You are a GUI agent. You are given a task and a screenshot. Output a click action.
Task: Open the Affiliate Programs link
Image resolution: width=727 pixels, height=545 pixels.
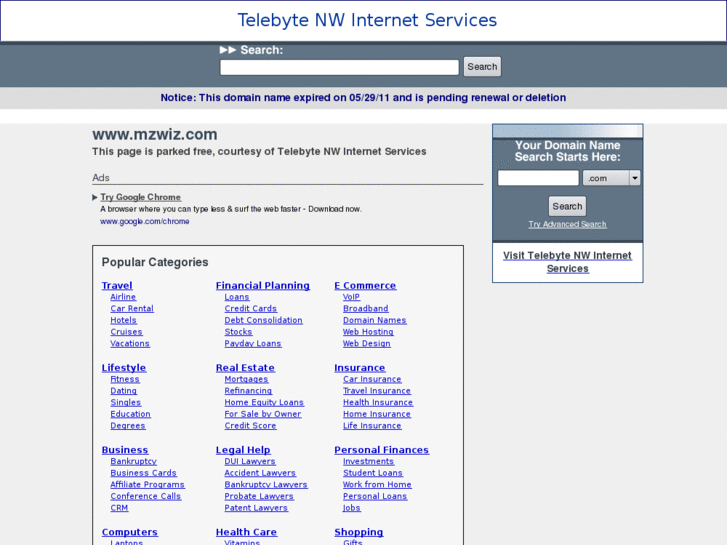147,485
